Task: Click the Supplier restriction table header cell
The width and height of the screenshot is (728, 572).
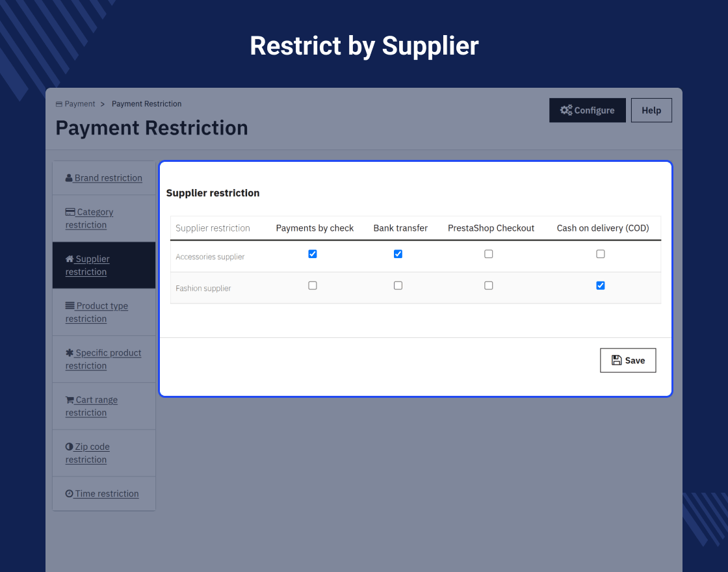Action: coord(213,228)
